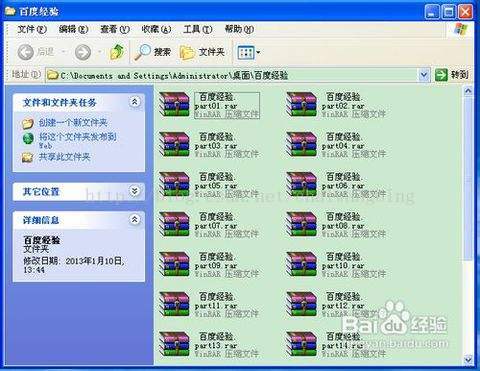This screenshot has height=371, width=480.
Task: Open the Tools (工具) menu
Action: coord(198,29)
